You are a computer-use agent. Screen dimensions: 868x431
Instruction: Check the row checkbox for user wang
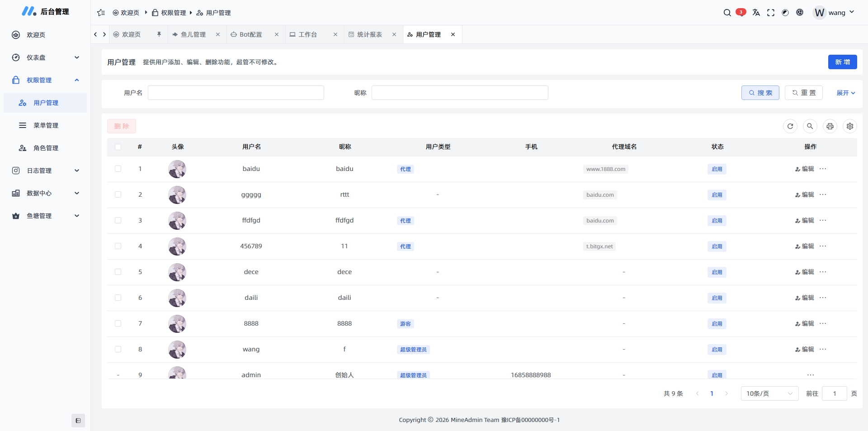(x=118, y=349)
